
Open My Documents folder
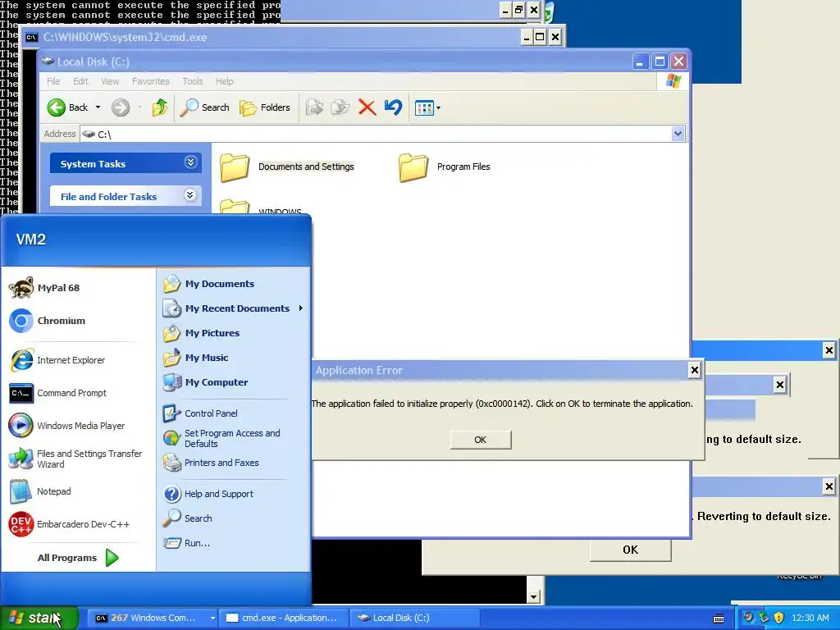click(209, 283)
